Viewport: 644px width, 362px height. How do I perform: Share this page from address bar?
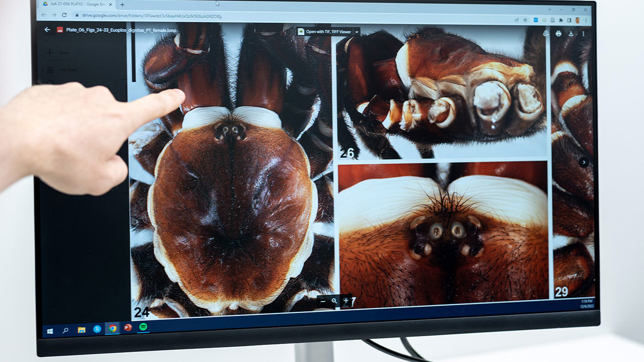tap(517, 20)
